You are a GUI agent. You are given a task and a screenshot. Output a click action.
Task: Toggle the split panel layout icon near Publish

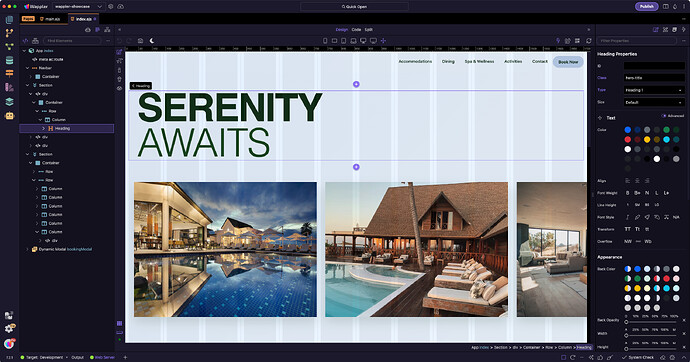click(x=666, y=7)
